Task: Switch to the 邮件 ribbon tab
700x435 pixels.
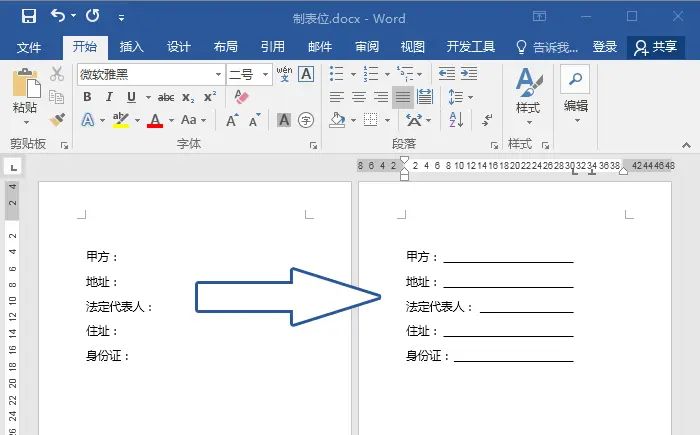Action: 320,47
